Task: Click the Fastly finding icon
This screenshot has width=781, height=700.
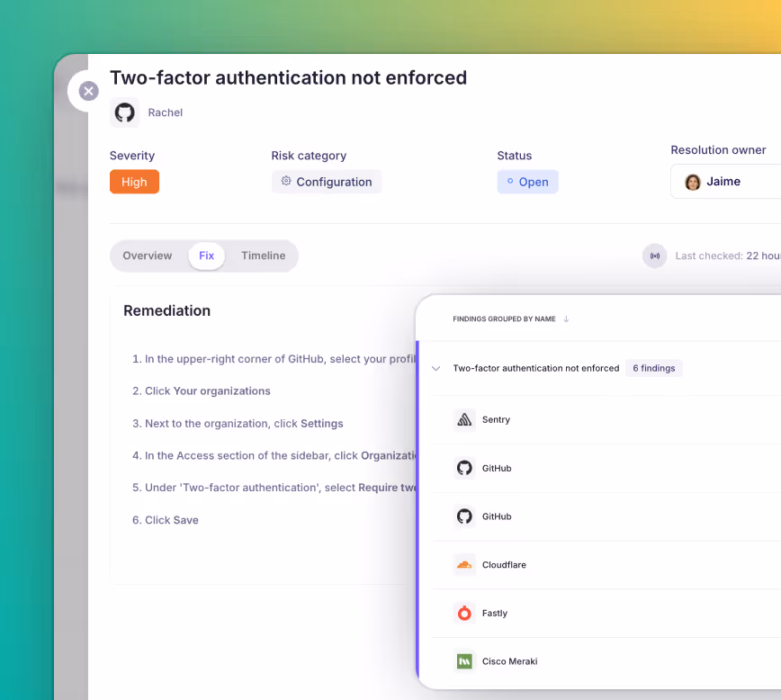Action: tap(464, 613)
